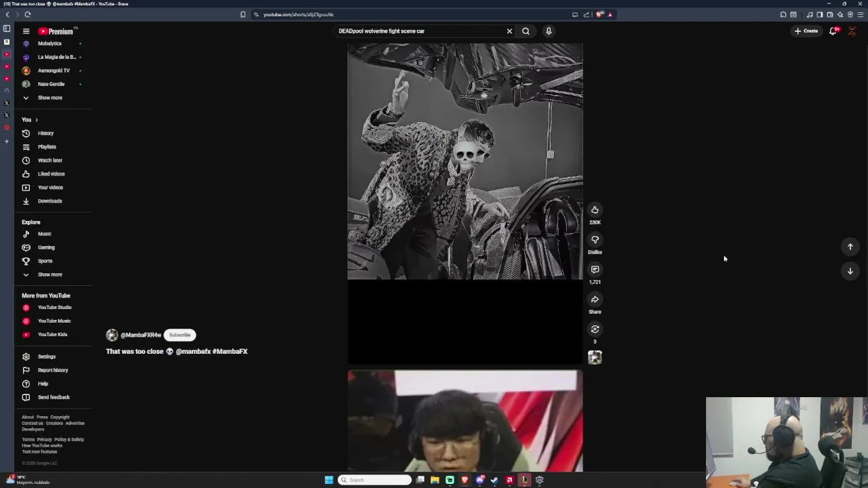Reload the page in Brave
This screenshot has height=488, width=868.
click(x=27, y=14)
